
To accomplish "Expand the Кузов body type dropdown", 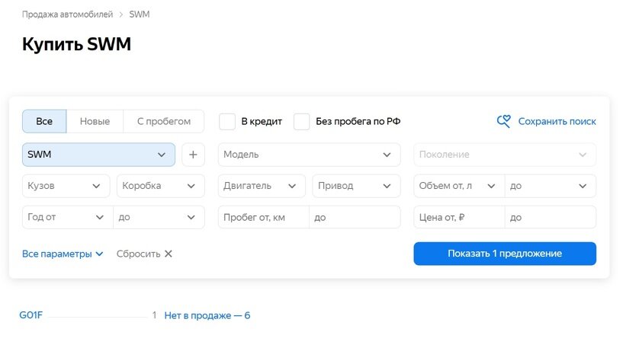I will pos(66,186).
